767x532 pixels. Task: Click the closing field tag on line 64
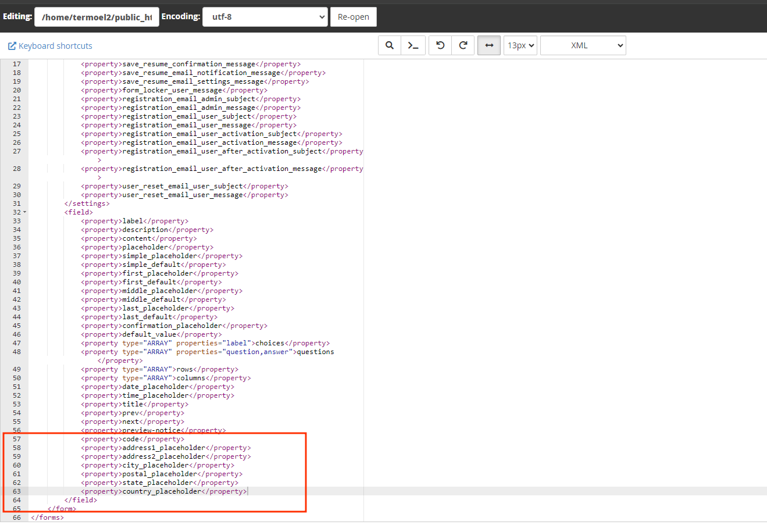coord(81,500)
